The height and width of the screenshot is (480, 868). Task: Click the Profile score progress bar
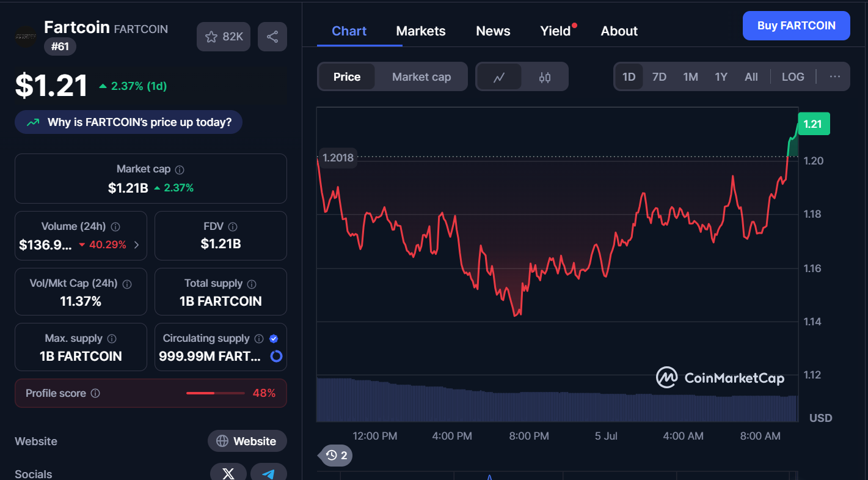[215, 393]
